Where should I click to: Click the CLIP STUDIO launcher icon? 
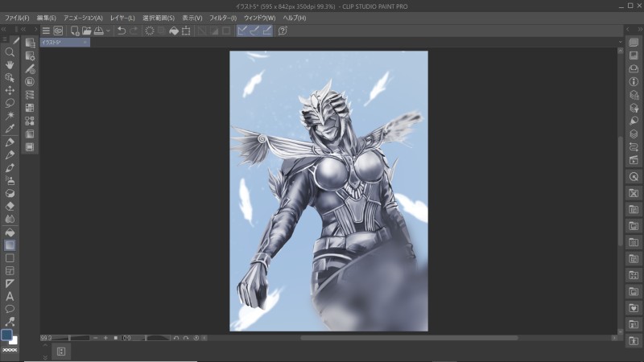pyautogui.click(x=58, y=31)
